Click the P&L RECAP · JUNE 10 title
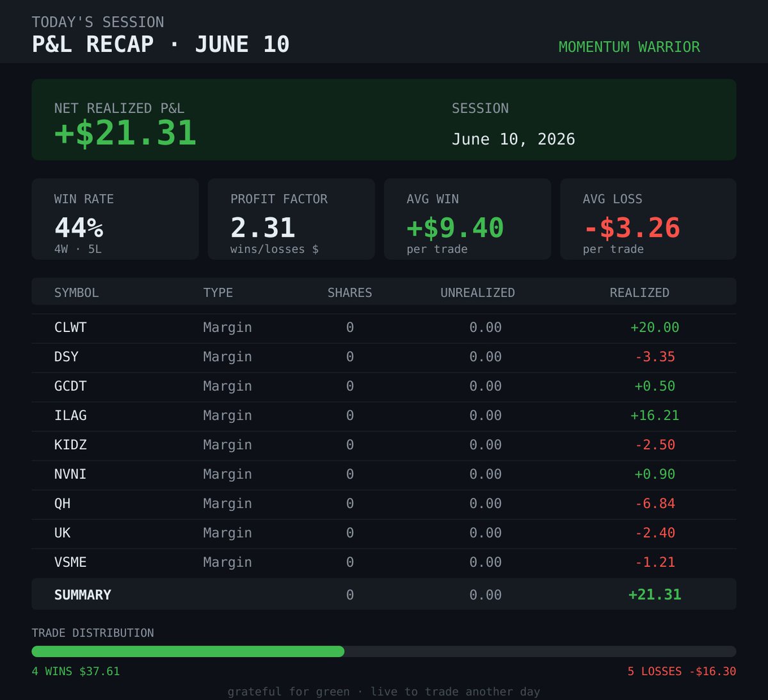This screenshot has height=700, width=768. tap(161, 44)
